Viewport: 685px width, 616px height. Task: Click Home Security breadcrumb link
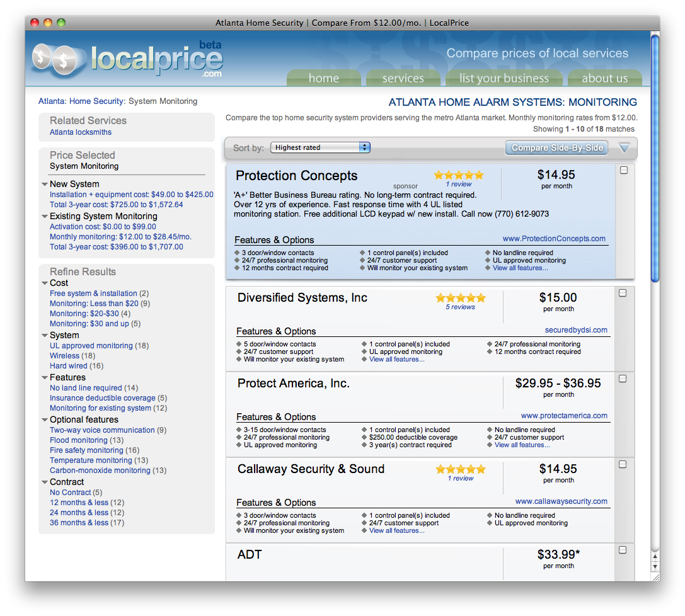tap(96, 101)
